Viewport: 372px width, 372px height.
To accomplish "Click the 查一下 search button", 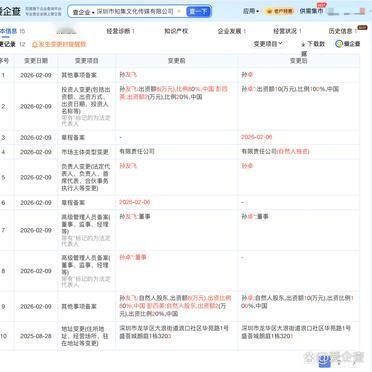I will point(198,12).
